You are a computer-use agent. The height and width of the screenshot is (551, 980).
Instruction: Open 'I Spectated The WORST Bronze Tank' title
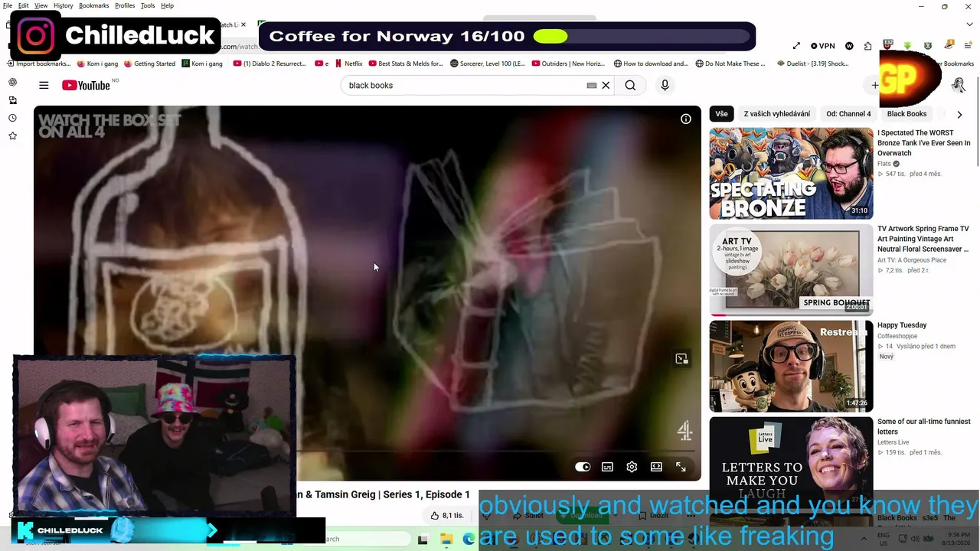[x=924, y=143]
